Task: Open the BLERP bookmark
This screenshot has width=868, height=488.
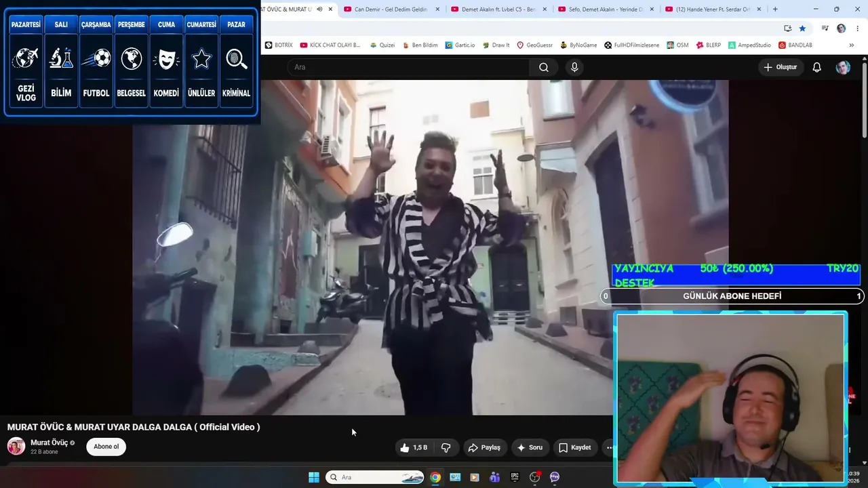Action: (x=709, y=45)
